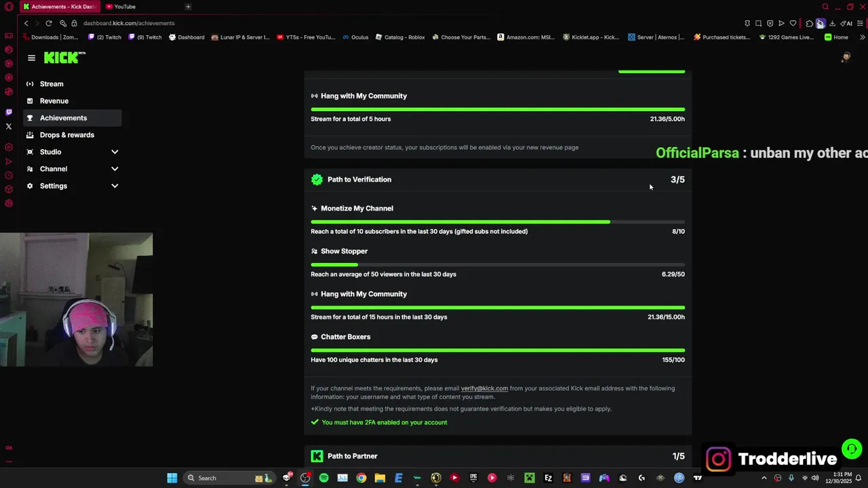Click the '155/100' chatters value

[x=673, y=360]
